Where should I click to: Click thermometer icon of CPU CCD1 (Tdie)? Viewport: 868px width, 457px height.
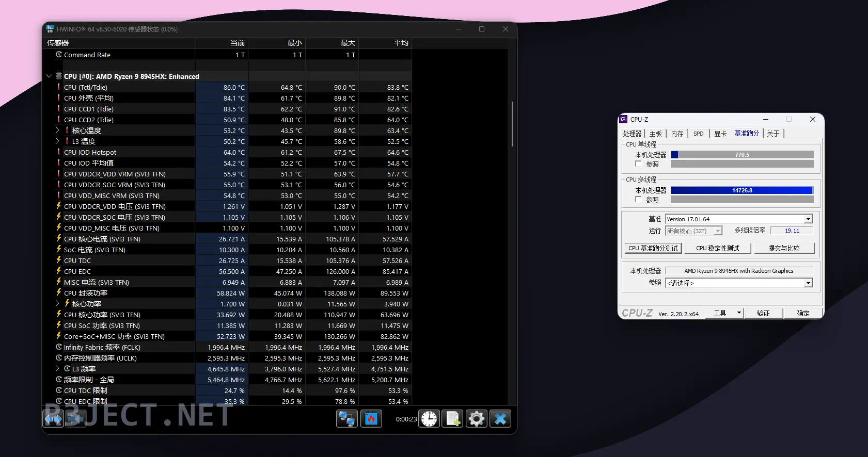coord(59,109)
